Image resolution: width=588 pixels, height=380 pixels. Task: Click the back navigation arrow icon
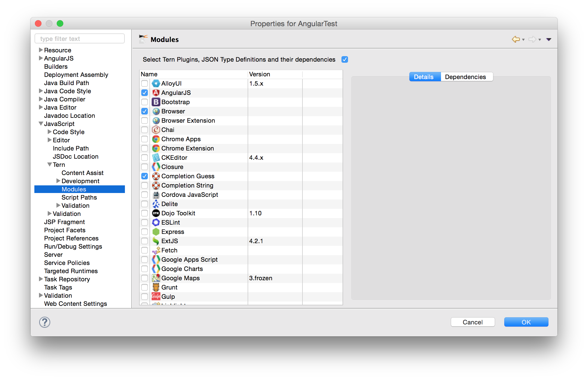coord(516,39)
